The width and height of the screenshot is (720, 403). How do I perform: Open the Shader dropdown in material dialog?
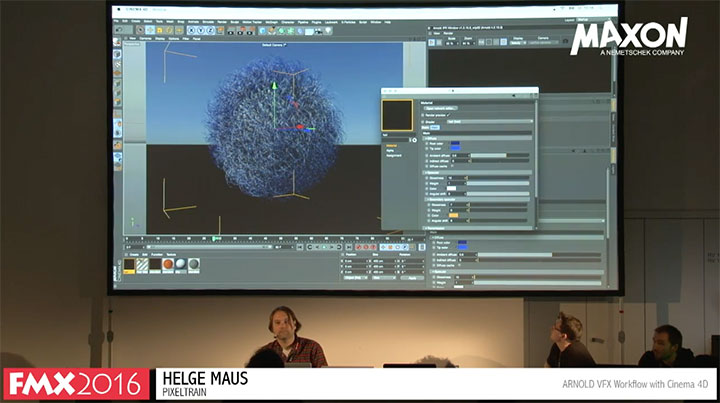(x=490, y=122)
